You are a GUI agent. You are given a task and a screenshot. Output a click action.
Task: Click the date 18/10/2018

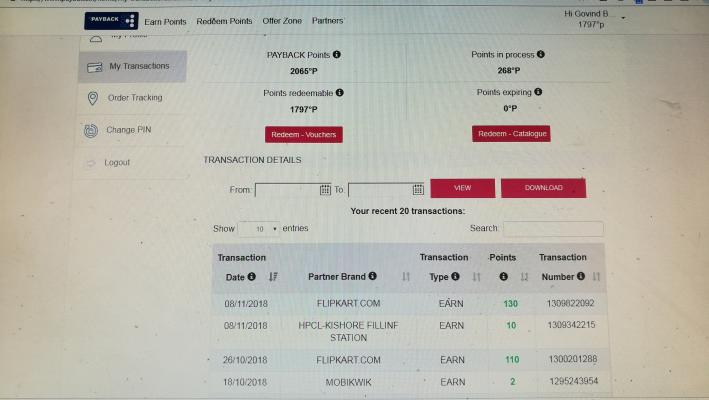(x=245, y=382)
